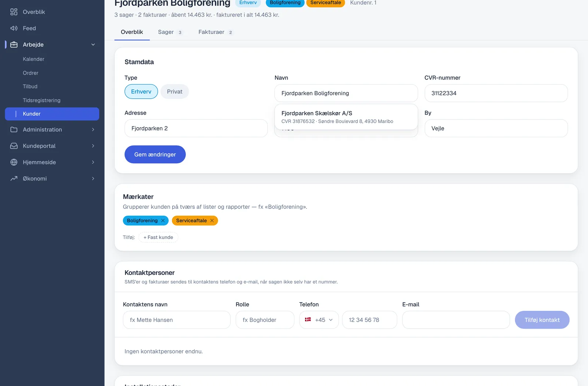
Task: Click the E-mail input field
Action: 456,320
